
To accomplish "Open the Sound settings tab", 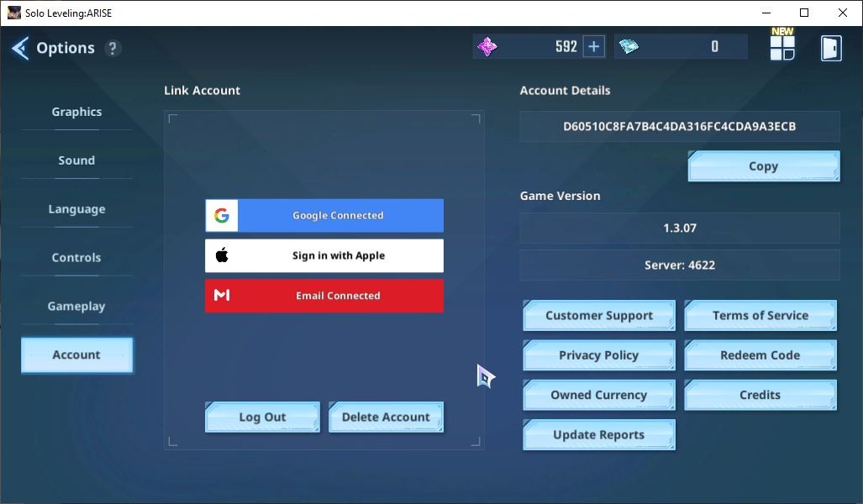I will coord(76,160).
